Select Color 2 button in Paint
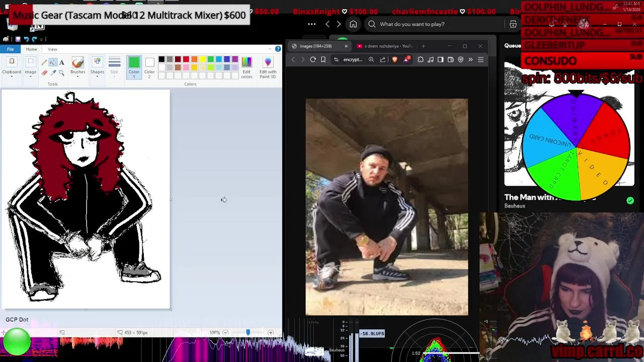The height and width of the screenshot is (362, 644). pyautogui.click(x=149, y=67)
